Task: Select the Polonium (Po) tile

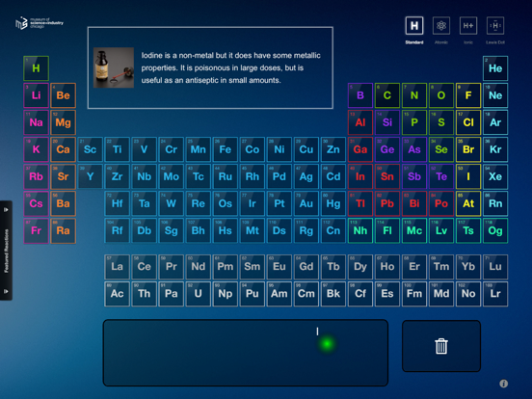Action: tap(441, 203)
